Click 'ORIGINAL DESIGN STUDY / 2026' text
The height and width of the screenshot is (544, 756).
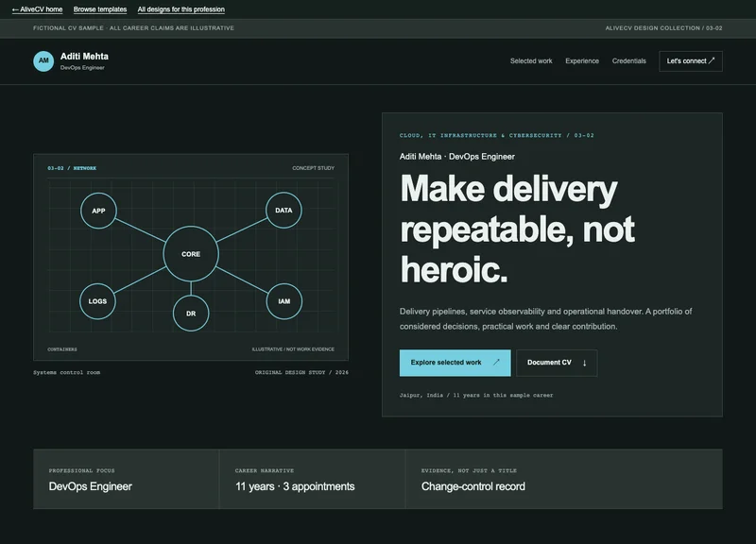coord(301,372)
